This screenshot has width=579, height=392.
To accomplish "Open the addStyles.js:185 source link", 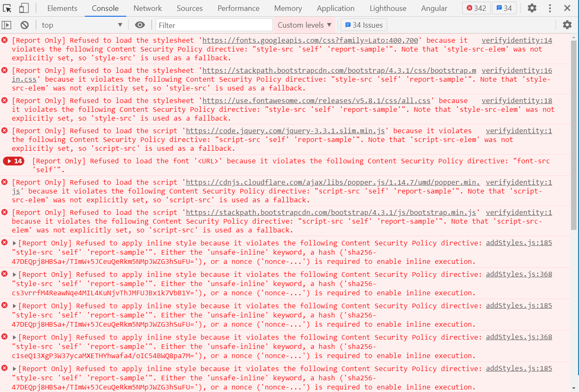I will coord(519,243).
